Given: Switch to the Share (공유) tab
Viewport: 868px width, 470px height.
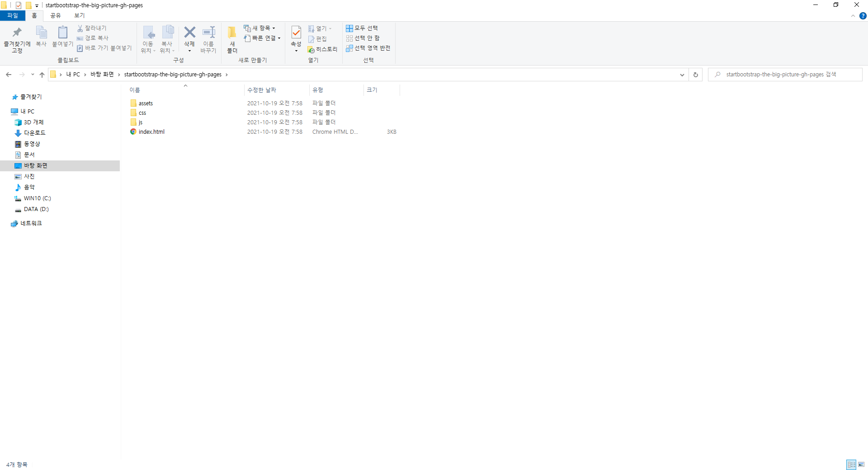Looking at the screenshot, I should tap(56, 15).
